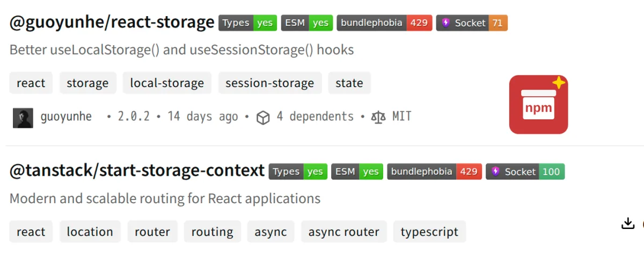
Task: Click the red npm package logo icon
Action: click(538, 104)
